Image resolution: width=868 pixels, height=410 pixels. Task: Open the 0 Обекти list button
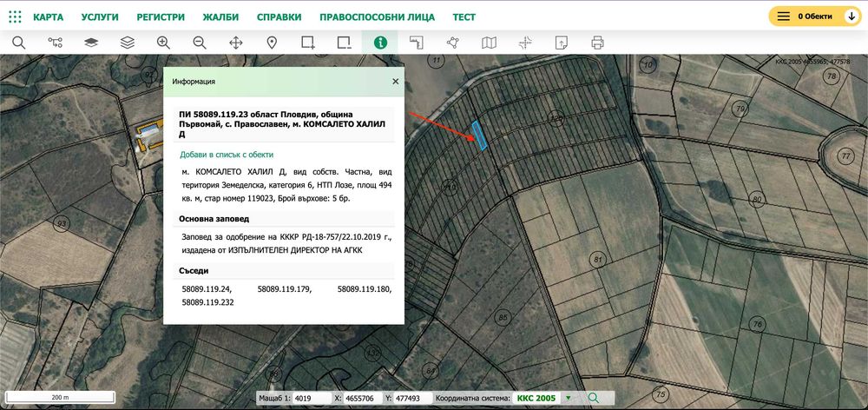pos(815,17)
